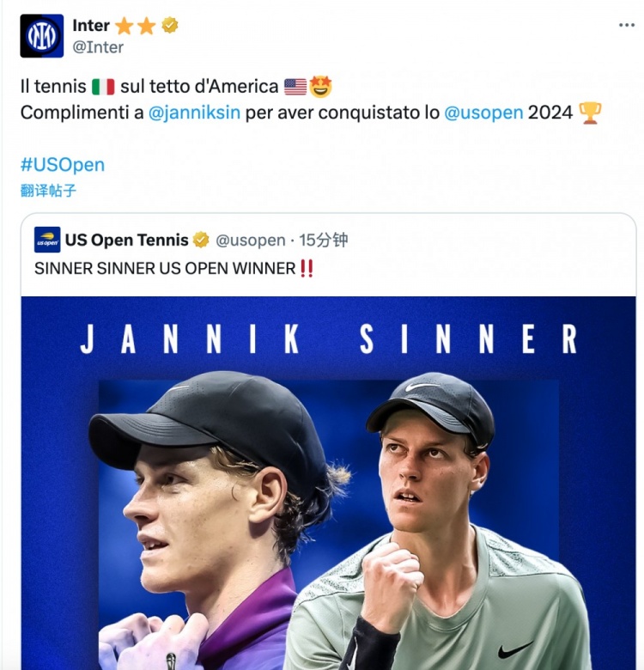Click the US Open Tennis account name
The image size is (644, 670).
127,241
